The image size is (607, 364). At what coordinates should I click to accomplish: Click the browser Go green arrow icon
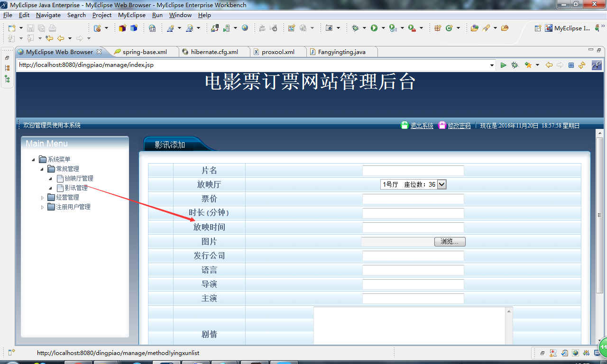tap(503, 65)
